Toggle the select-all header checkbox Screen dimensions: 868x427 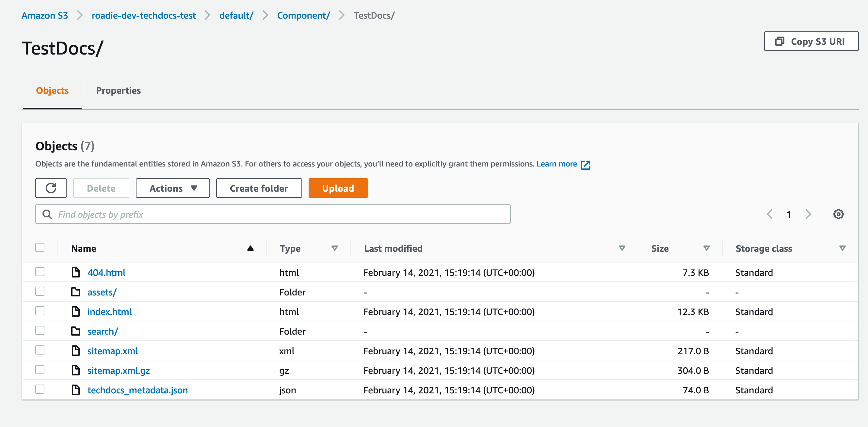(x=40, y=247)
